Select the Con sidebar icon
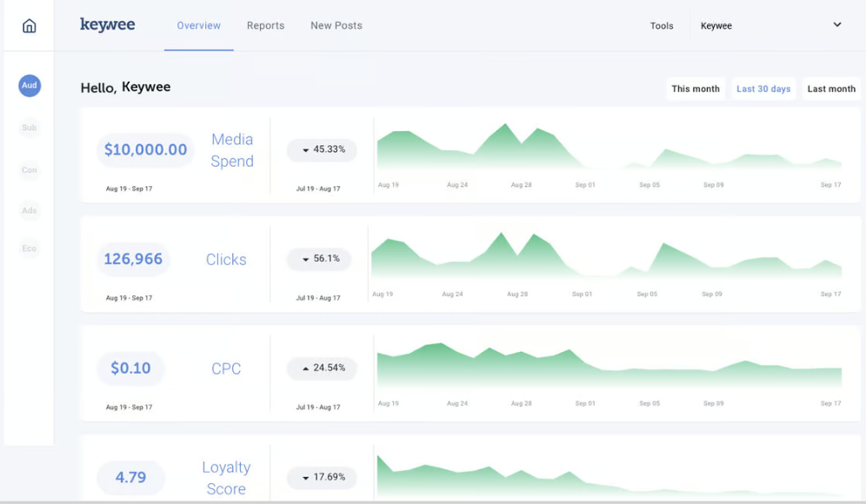This screenshot has height=504, width=866. [30, 170]
